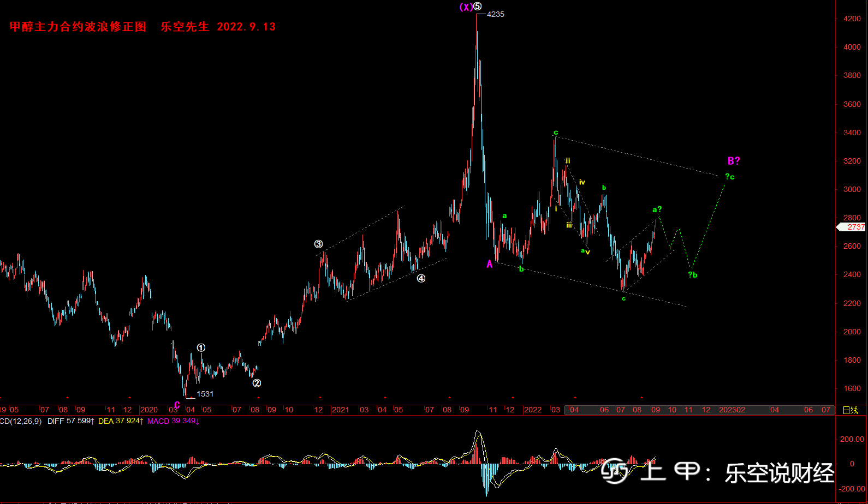
Task: Click the 1531 low price label
Action: pyautogui.click(x=205, y=394)
